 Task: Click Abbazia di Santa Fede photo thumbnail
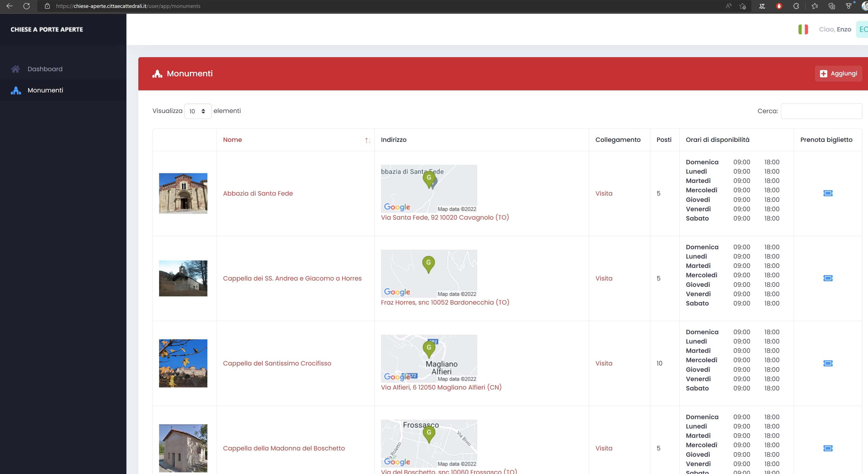coord(183,193)
